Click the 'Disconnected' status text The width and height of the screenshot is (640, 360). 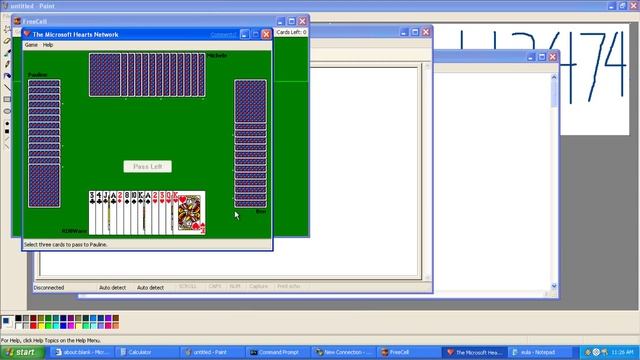tap(49, 287)
